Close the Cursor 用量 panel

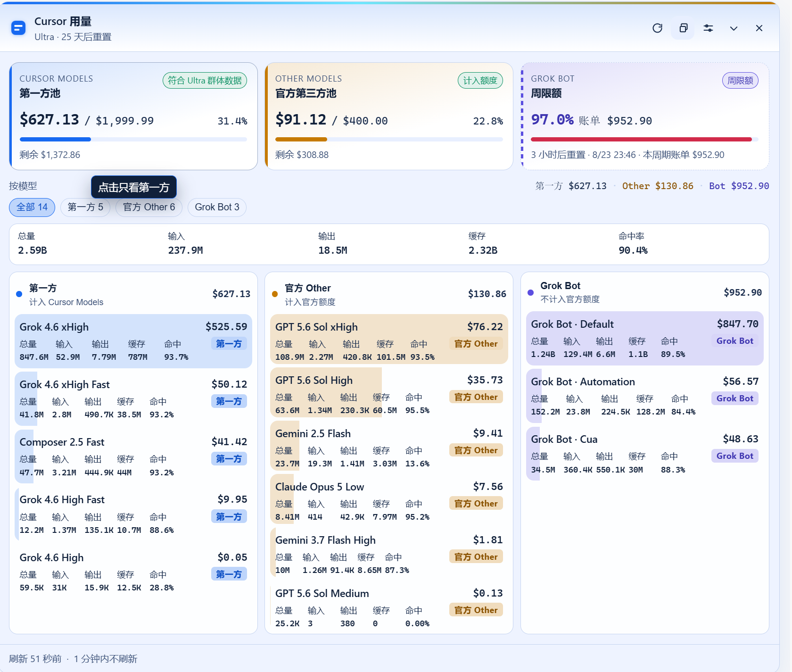[759, 28]
